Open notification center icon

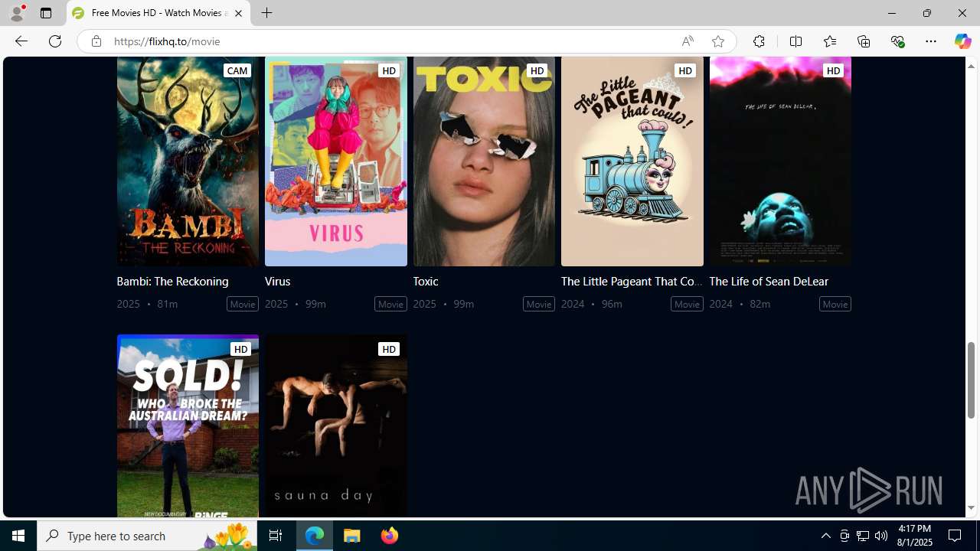955,536
